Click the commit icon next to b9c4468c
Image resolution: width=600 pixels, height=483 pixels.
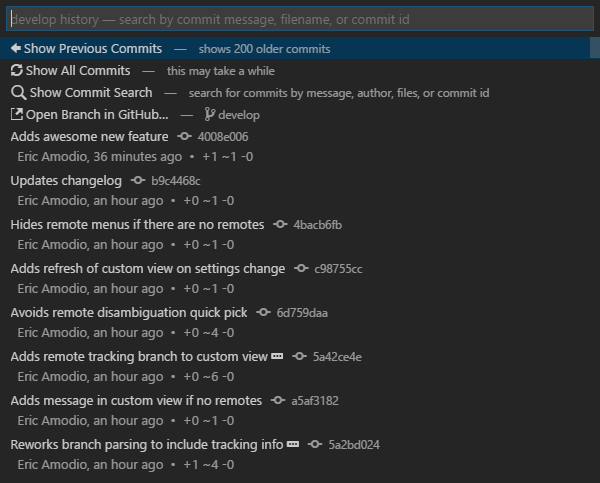[138, 181]
